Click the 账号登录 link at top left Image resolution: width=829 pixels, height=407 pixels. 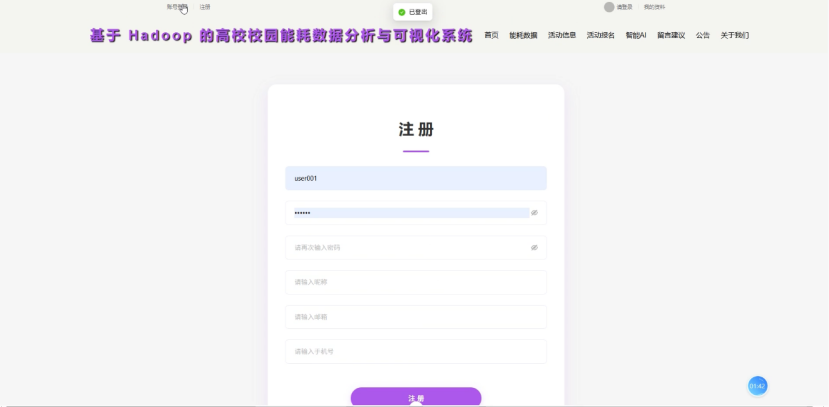(x=177, y=7)
